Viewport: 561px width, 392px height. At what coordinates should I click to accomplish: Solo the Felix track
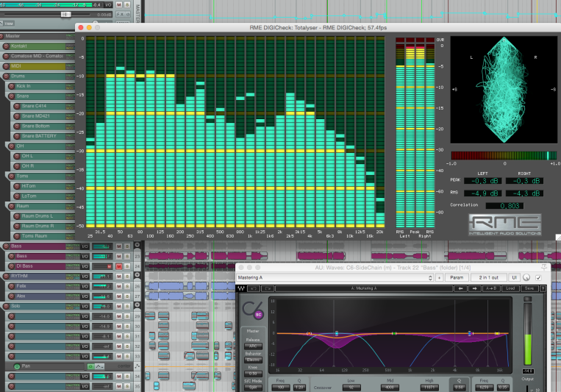(127, 286)
